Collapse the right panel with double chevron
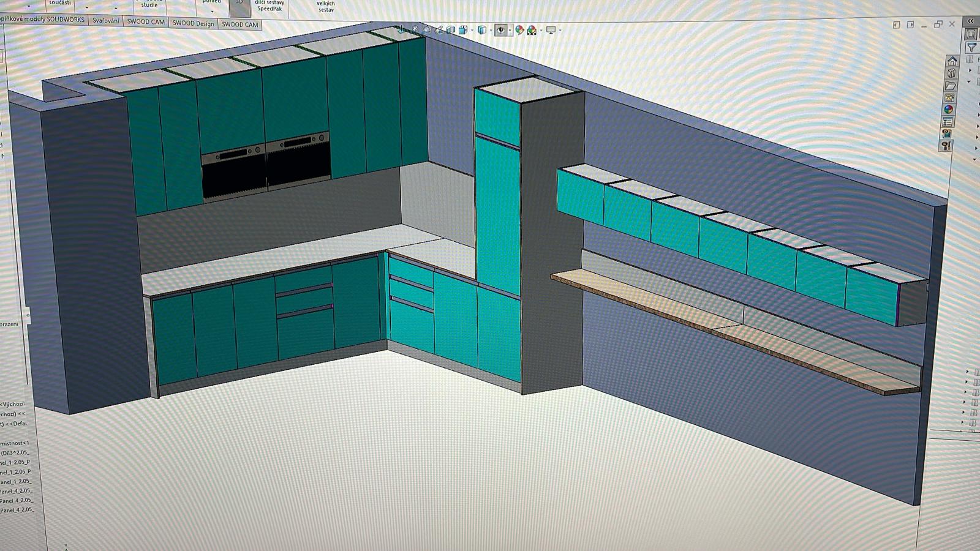This screenshot has width=980, height=551. click(x=970, y=21)
